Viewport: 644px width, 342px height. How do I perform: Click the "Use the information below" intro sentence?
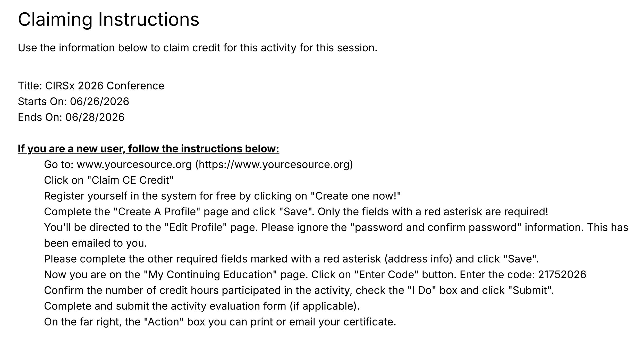[x=198, y=48]
